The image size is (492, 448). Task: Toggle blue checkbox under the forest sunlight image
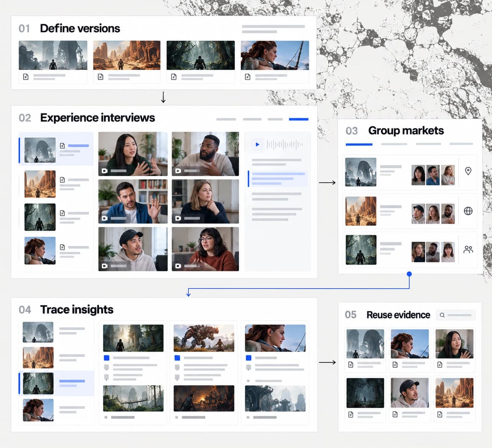pyautogui.click(x=107, y=358)
